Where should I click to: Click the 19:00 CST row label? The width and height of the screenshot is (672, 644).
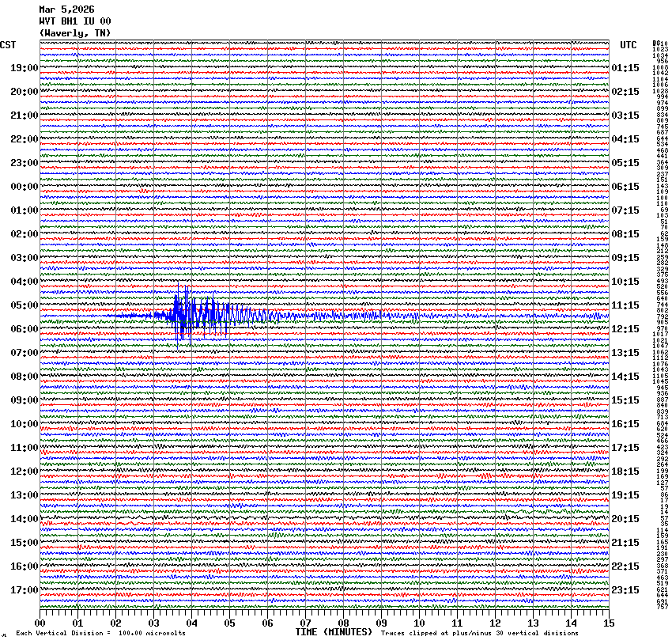click(25, 68)
